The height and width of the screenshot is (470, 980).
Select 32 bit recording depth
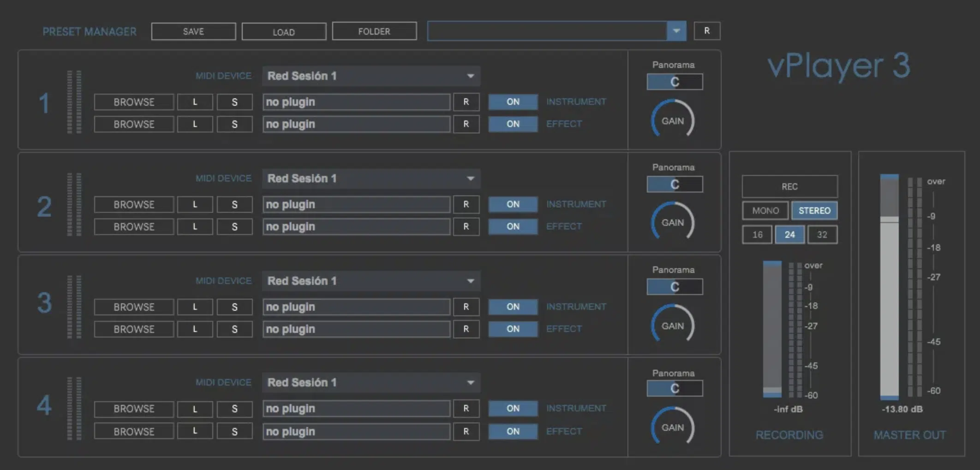pos(822,235)
